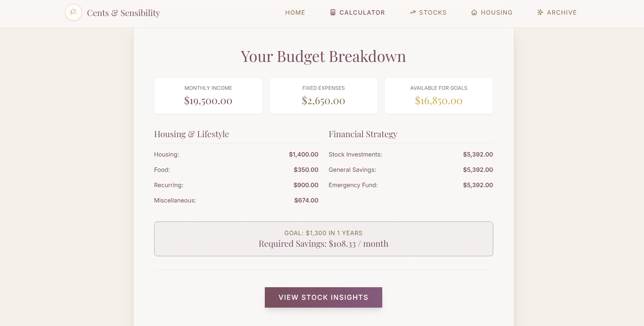Open the Archive section
The image size is (644, 326).
click(561, 13)
